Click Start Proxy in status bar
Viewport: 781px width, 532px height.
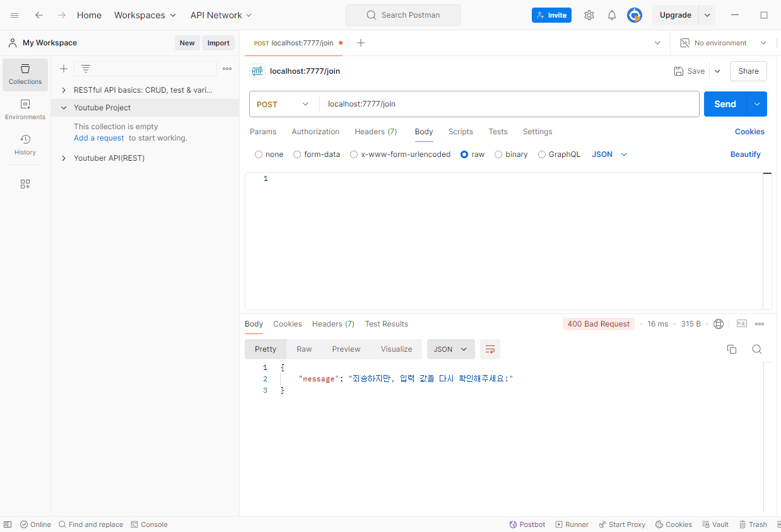coord(622,524)
